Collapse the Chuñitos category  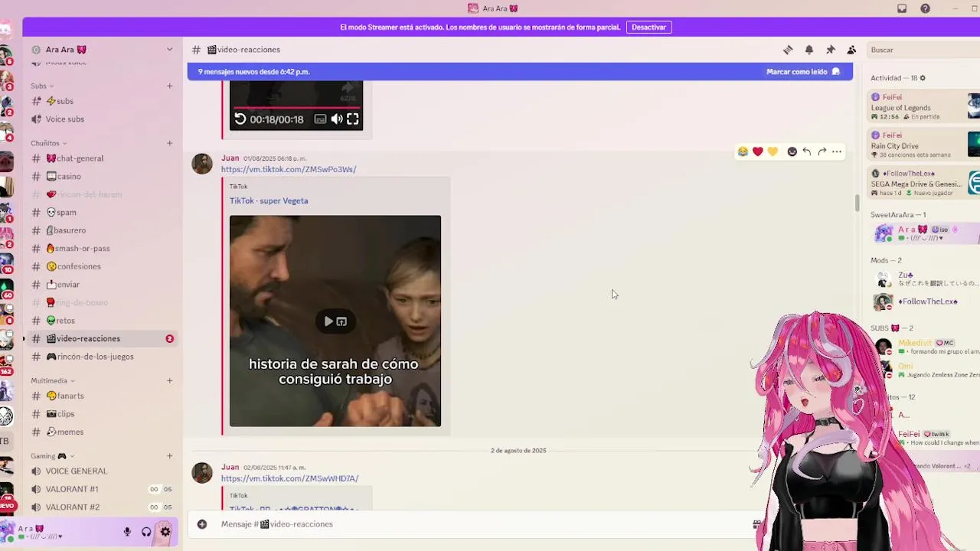coord(48,143)
